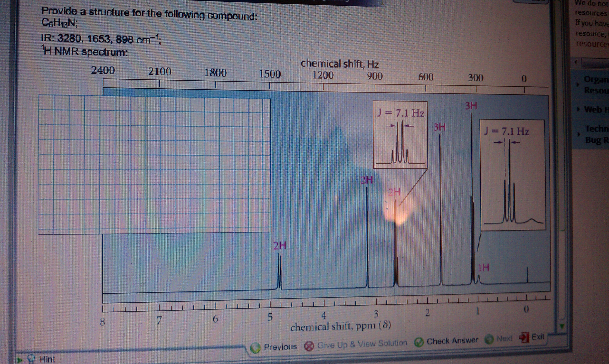This screenshot has height=364, width=609.
Task: Click inside the structure drawing grid
Action: (155, 164)
